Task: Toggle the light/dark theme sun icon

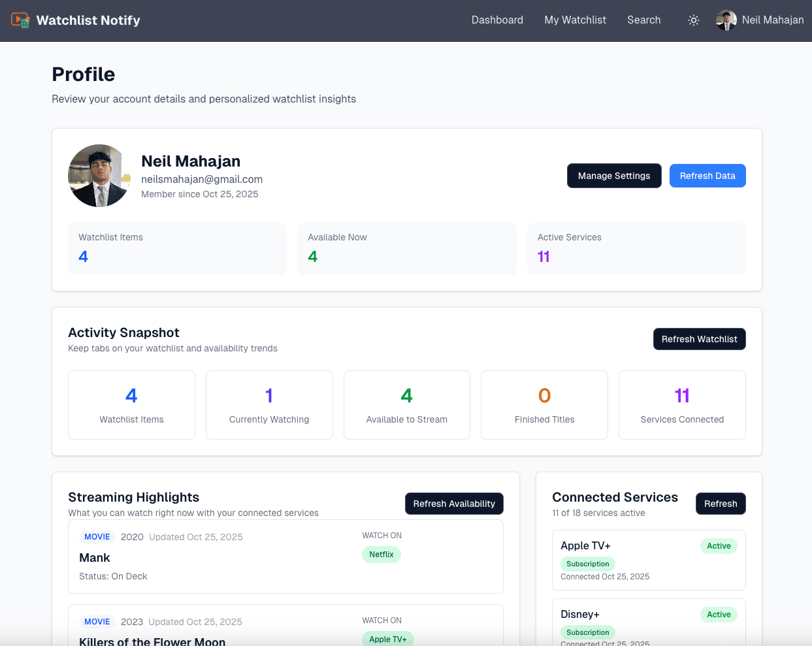Action: click(x=694, y=20)
